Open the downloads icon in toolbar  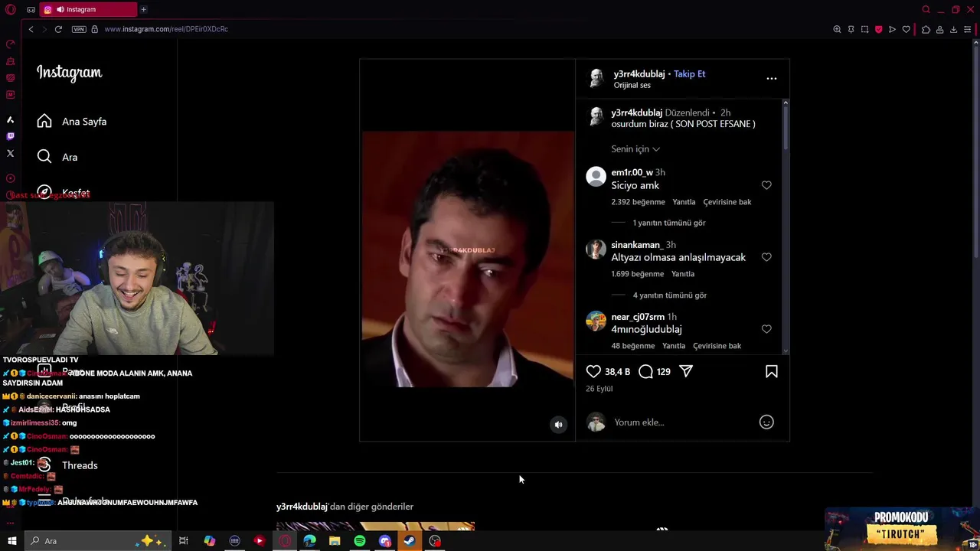[x=953, y=29]
